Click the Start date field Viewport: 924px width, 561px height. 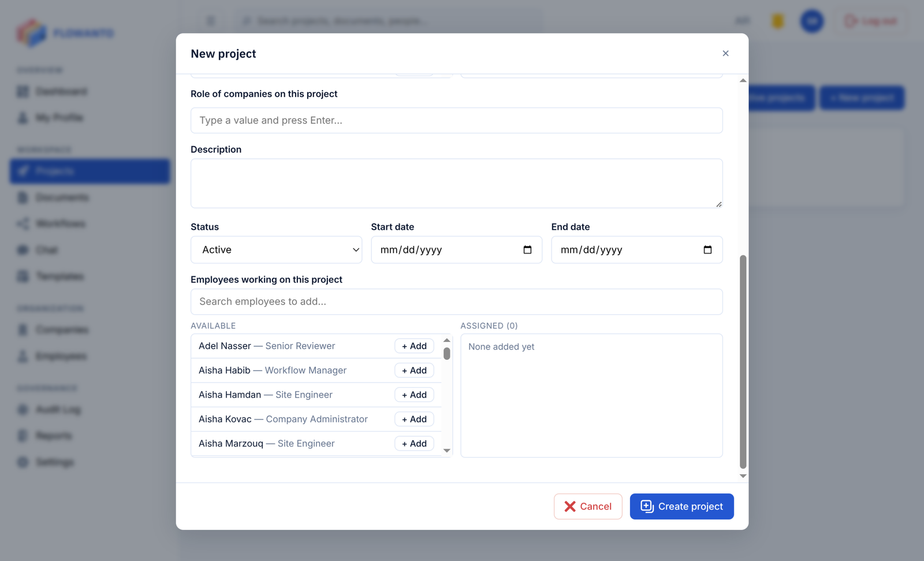(456, 250)
